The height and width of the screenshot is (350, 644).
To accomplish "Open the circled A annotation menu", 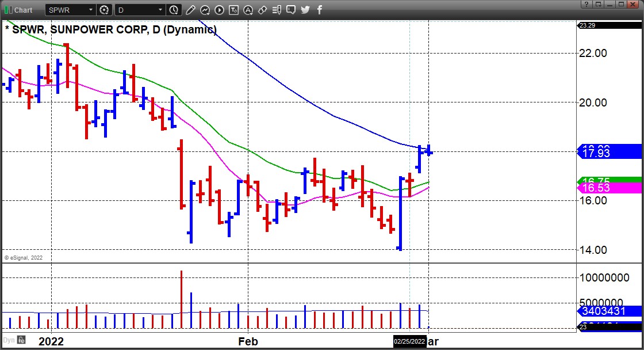I will tap(248, 10).
